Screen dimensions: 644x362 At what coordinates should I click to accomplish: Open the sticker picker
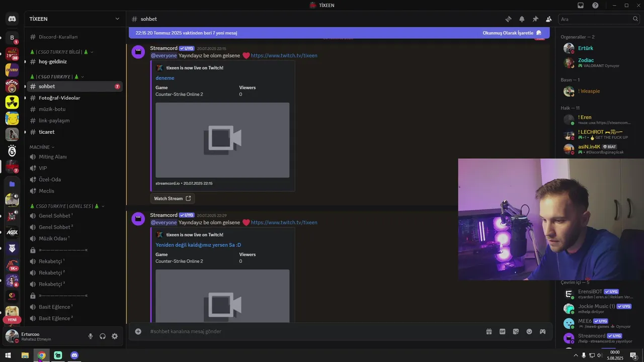coord(516,331)
